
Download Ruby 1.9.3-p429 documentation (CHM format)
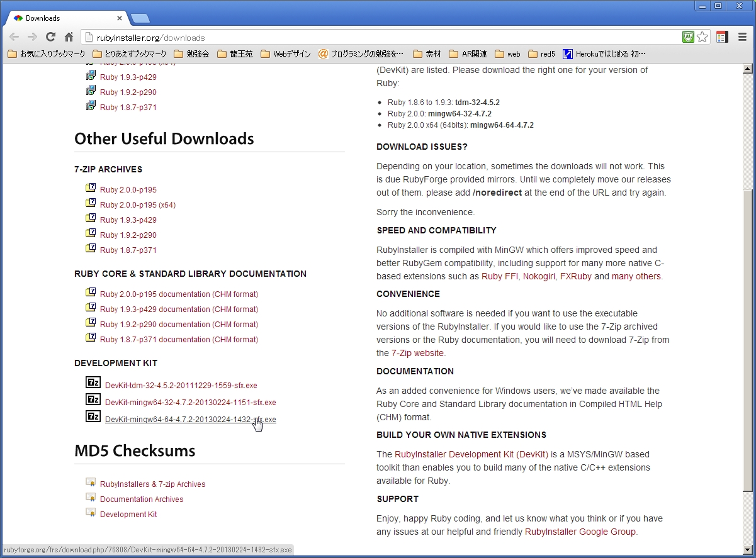pos(179,310)
